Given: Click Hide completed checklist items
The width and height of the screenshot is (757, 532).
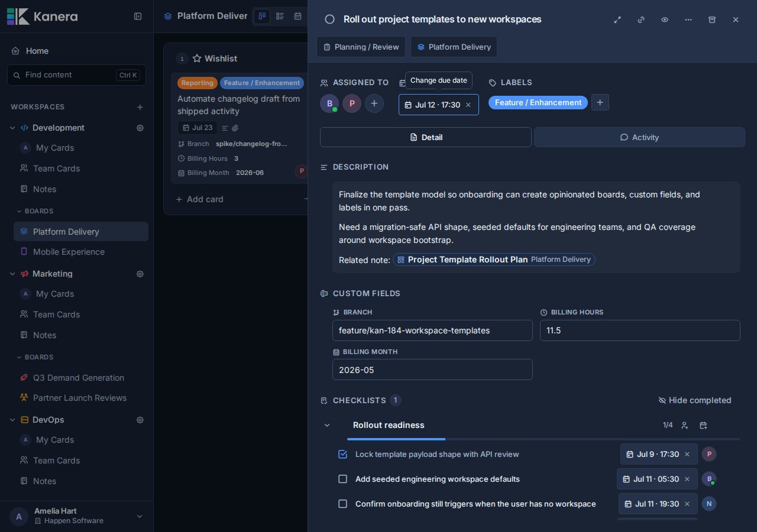Looking at the screenshot, I should pos(695,400).
